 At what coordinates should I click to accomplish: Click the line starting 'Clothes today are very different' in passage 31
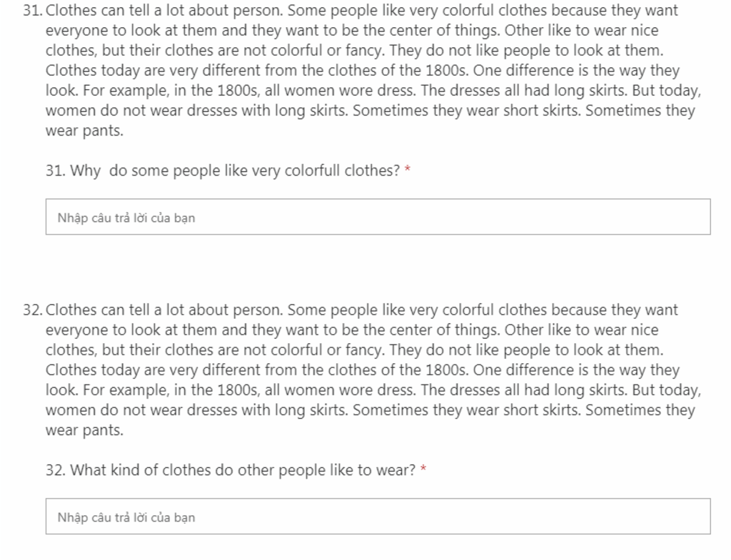tap(363, 71)
